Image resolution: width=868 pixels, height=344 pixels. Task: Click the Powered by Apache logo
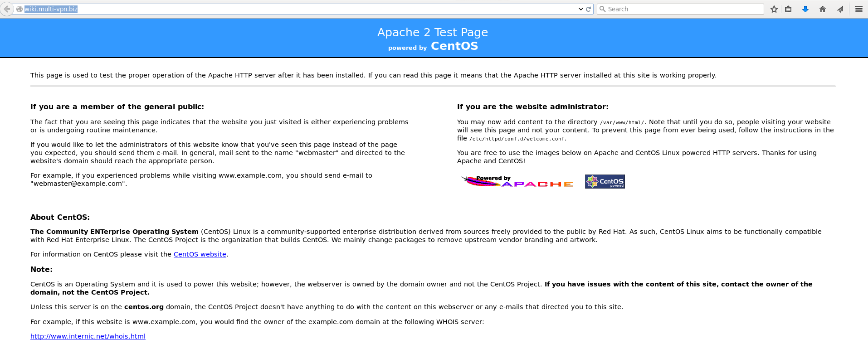click(x=517, y=181)
